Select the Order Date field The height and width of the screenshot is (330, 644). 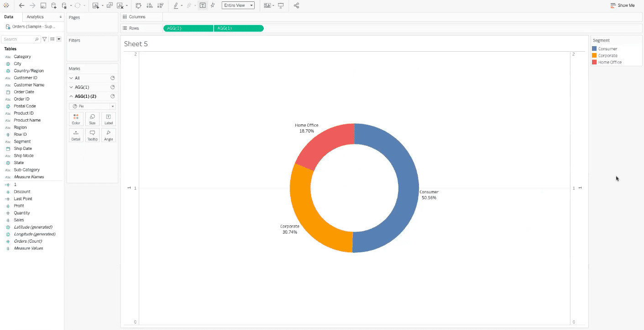24,92
